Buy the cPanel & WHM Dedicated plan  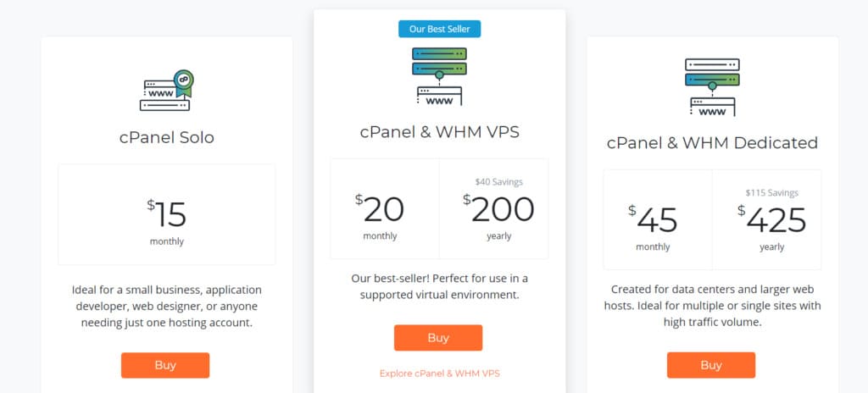pyautogui.click(x=711, y=365)
